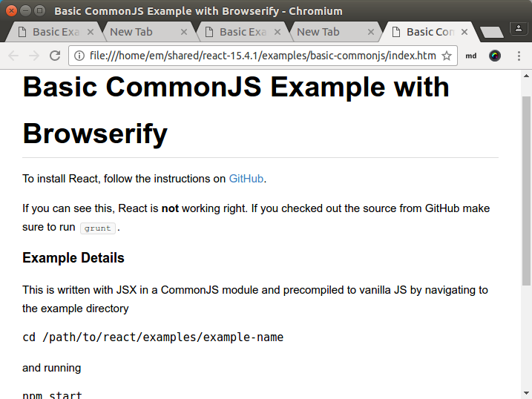Open the Chromium three-dot menu

519,56
